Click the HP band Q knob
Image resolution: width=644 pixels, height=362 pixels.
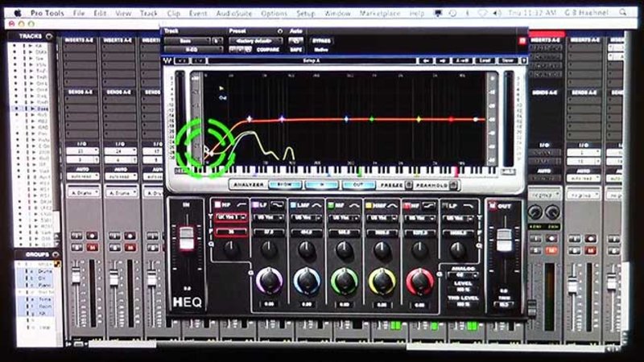231,248
